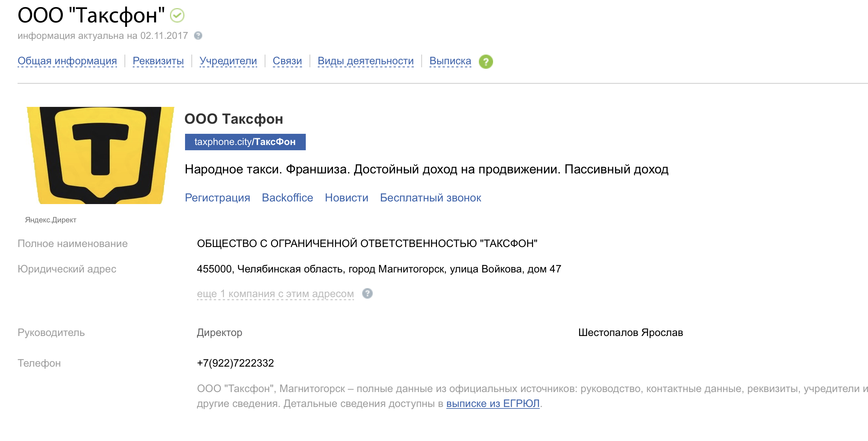Image resolution: width=868 pixels, height=441 pixels.
Task: Switch to Реквизиты section
Action: click(158, 61)
